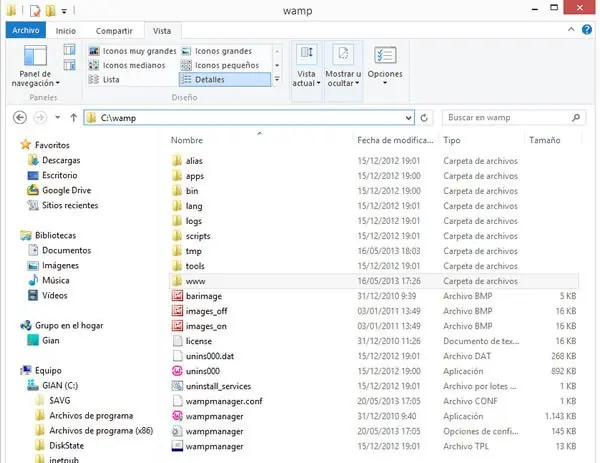
Task: Choose Iconos muy grandes layout
Action: point(132,51)
